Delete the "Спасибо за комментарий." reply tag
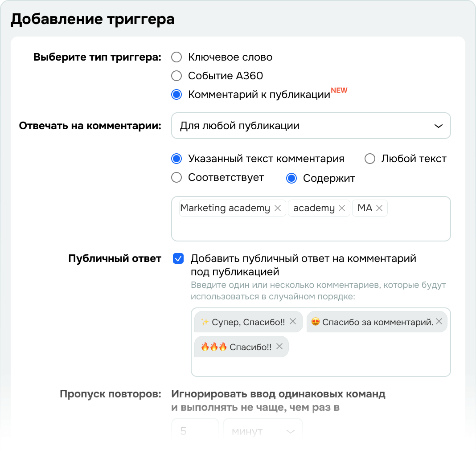 (x=439, y=322)
